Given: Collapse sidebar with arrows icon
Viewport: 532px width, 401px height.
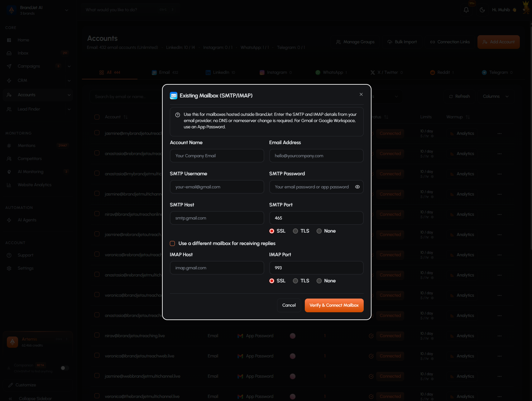Looking at the screenshot, I should pos(10,399).
